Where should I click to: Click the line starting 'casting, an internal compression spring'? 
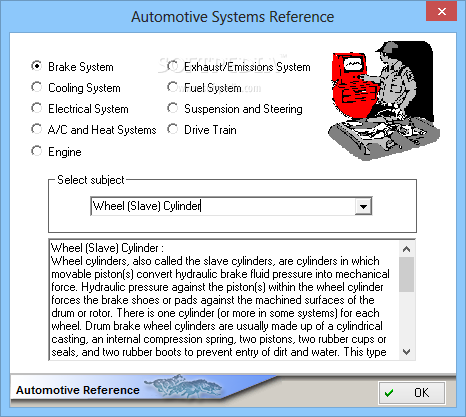[x=219, y=339]
